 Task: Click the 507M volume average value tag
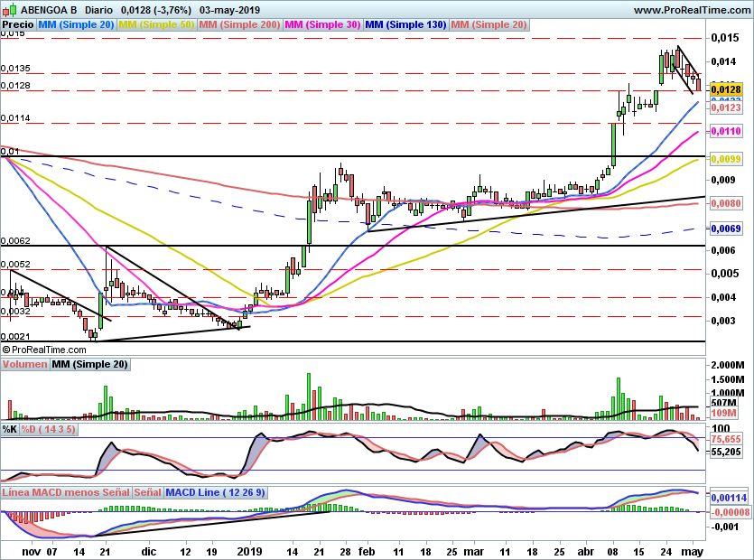723,403
